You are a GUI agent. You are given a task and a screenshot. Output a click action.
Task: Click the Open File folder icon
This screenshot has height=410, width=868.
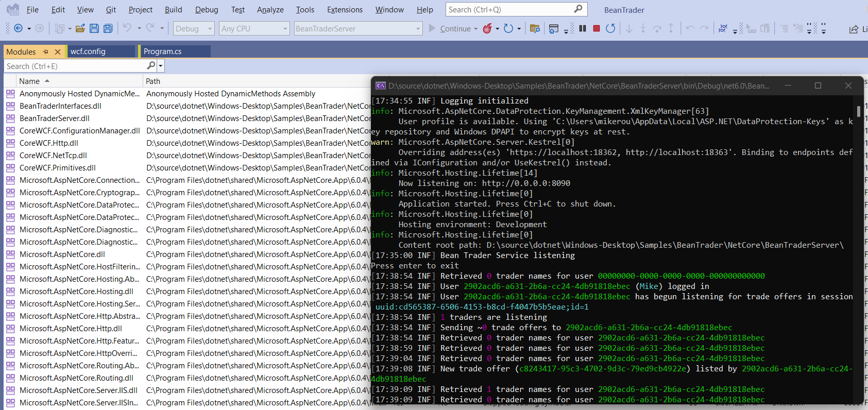pyautogui.click(x=80, y=28)
